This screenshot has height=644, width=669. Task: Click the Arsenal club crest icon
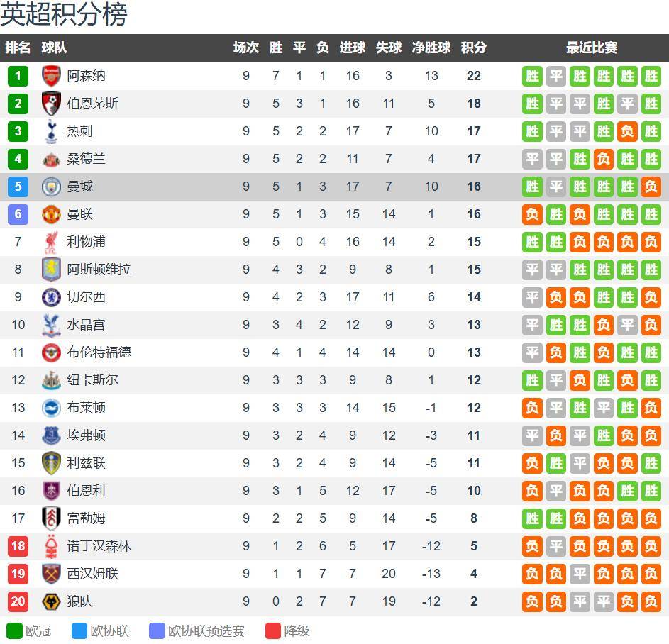pyautogui.click(x=51, y=76)
